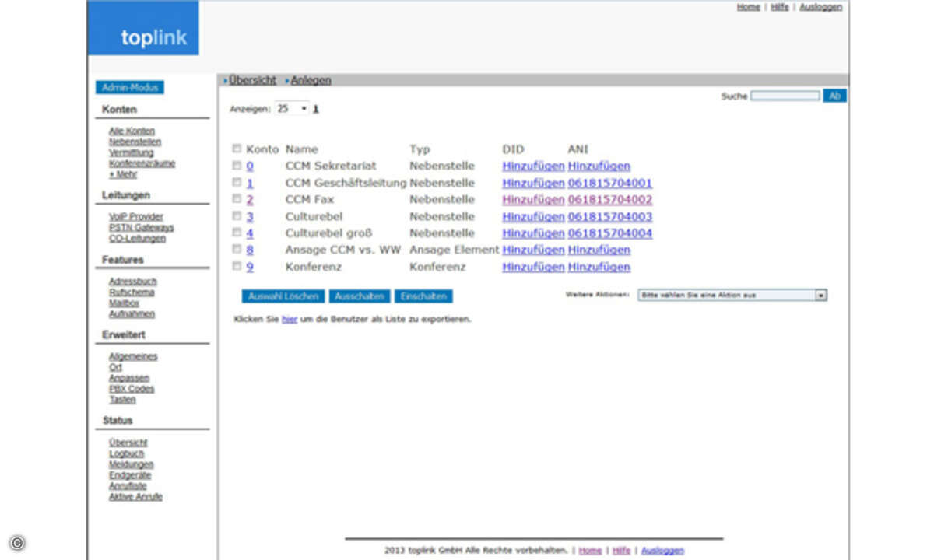
Task: Open Rufschema under Features
Action: (132, 292)
